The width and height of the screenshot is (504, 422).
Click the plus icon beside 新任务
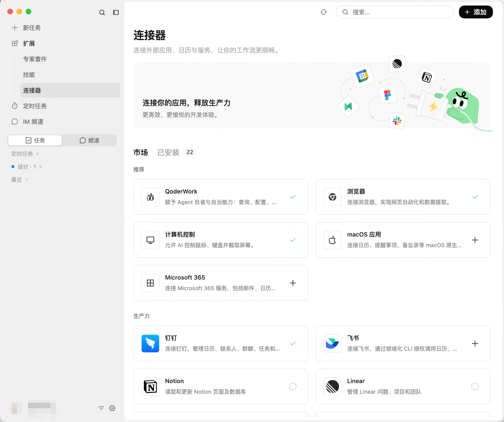[x=15, y=28]
